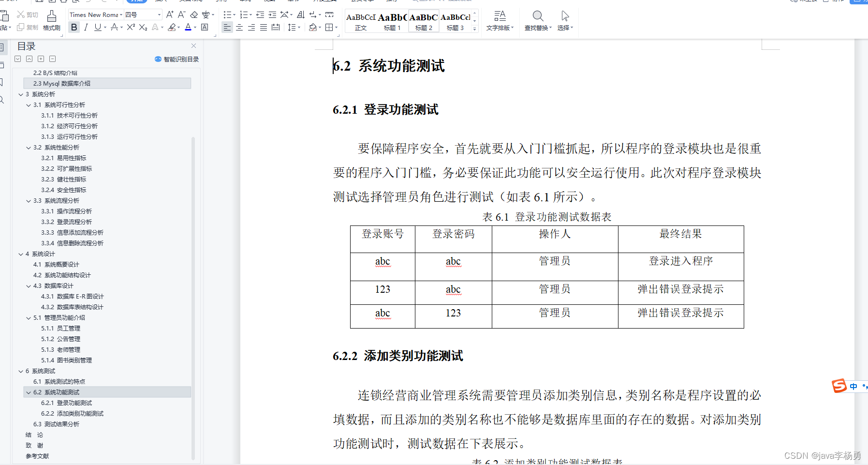Open the line spacing dropdown
Screen dimensions: 868x465
tap(299, 28)
